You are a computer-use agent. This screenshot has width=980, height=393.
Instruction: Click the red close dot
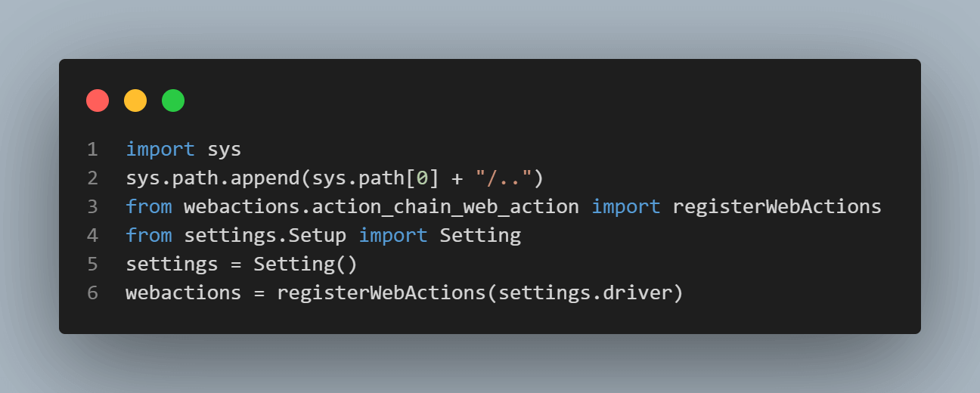coord(98,101)
